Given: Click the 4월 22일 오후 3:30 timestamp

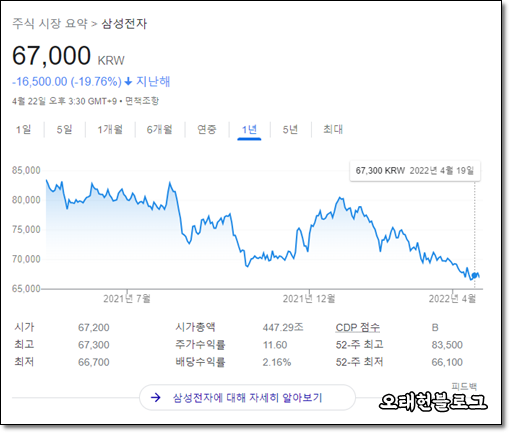Looking at the screenshot, I should (64, 101).
